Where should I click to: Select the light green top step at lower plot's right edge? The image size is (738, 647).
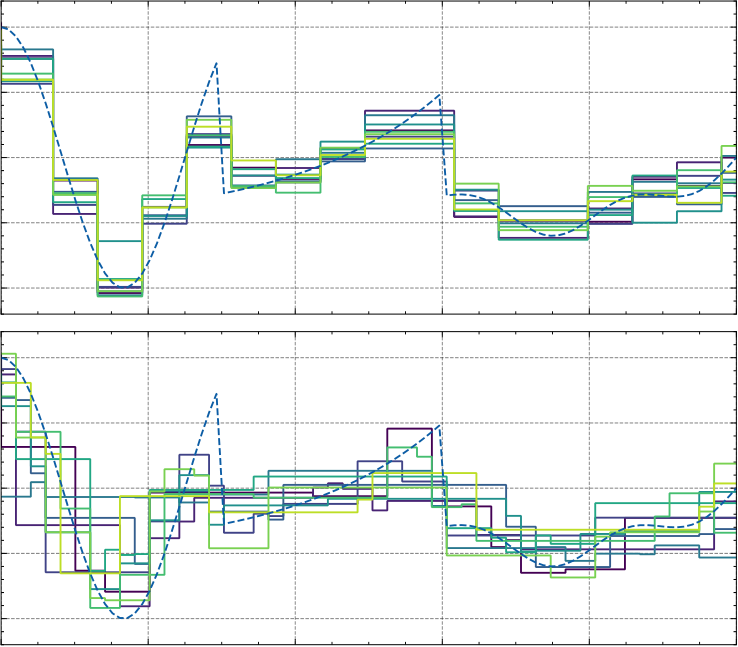point(725,464)
